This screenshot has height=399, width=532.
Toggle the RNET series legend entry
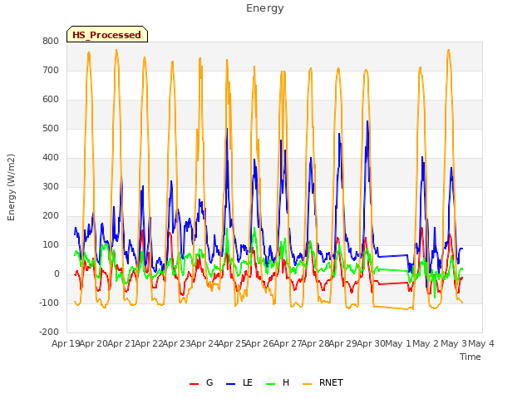click(x=323, y=383)
